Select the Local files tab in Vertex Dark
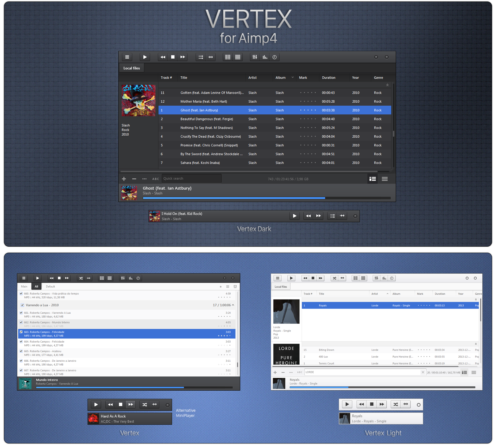 (x=132, y=68)
